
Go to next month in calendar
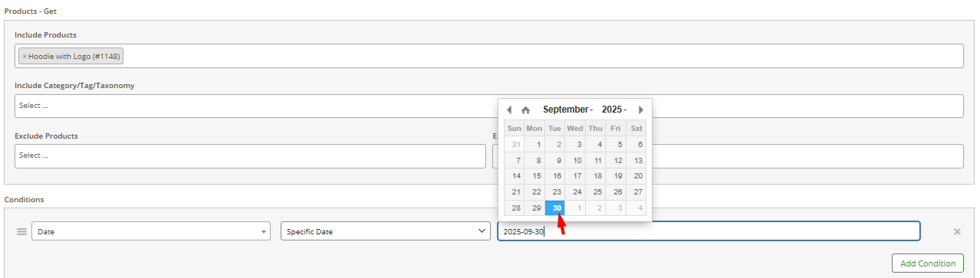tap(641, 110)
